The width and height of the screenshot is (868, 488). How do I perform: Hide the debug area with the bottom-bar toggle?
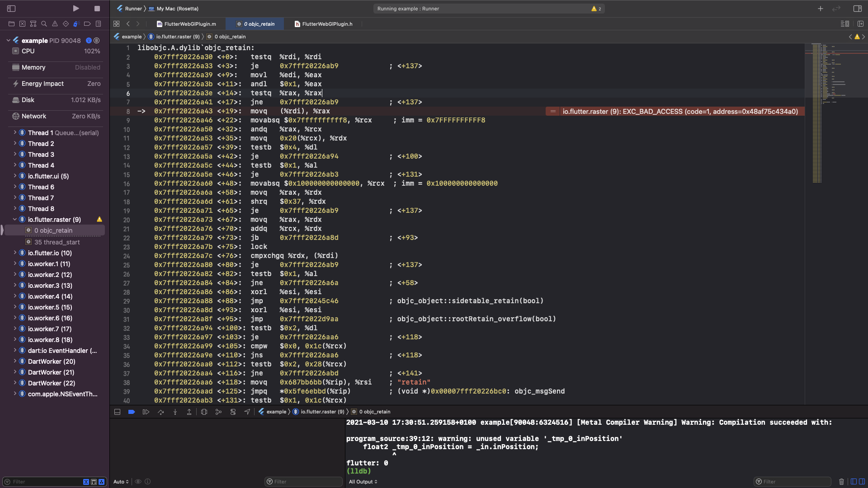pyautogui.click(x=117, y=412)
